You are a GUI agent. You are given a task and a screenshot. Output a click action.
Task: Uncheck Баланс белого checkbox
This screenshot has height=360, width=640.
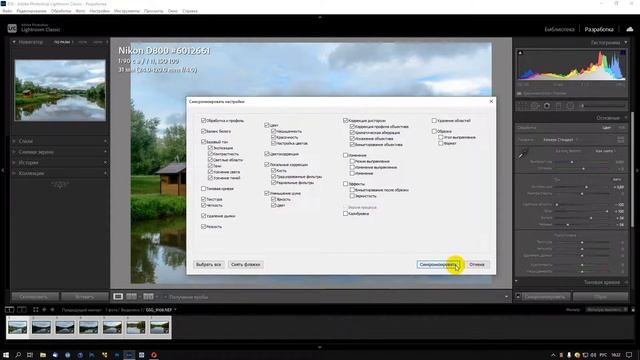[x=203, y=131]
